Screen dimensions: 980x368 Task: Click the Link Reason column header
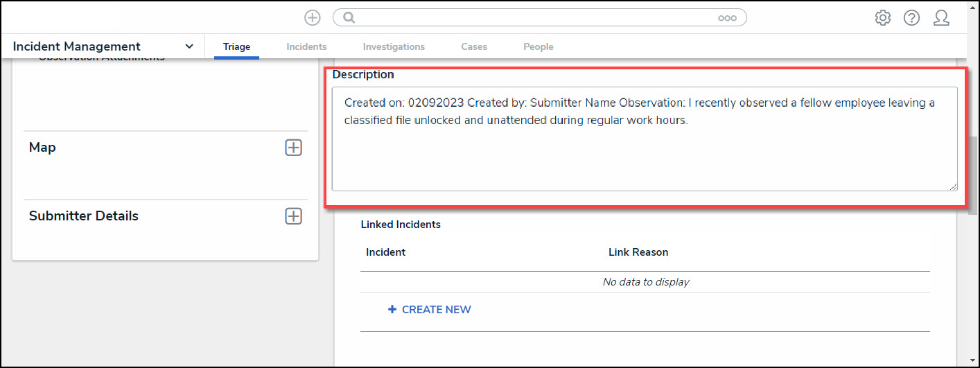click(x=638, y=252)
